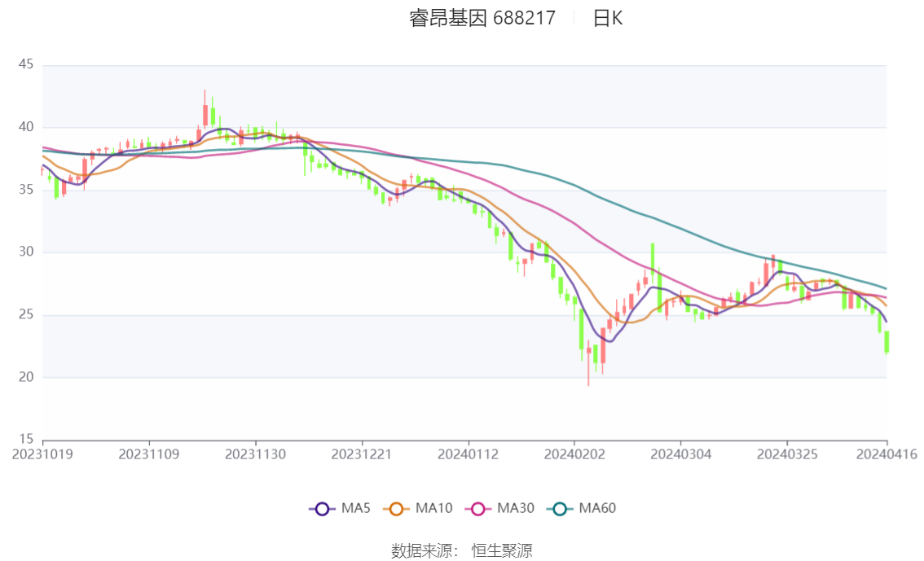Toggle the MA10 orange legend circle icon
Image resolution: width=924 pixels, height=561 pixels.
coord(396,509)
